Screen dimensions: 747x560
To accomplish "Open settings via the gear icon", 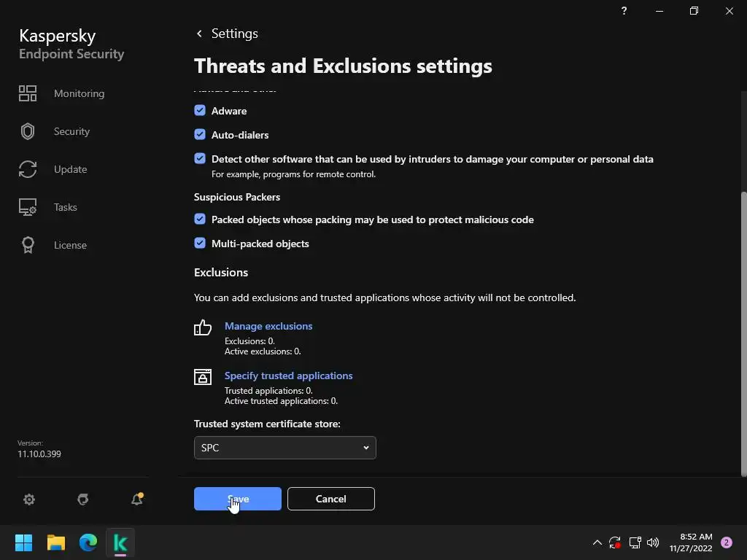I will click(x=29, y=499).
